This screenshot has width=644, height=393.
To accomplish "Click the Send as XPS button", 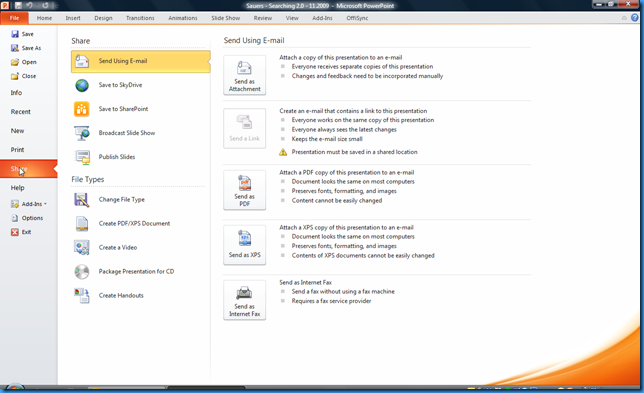I will (x=244, y=245).
